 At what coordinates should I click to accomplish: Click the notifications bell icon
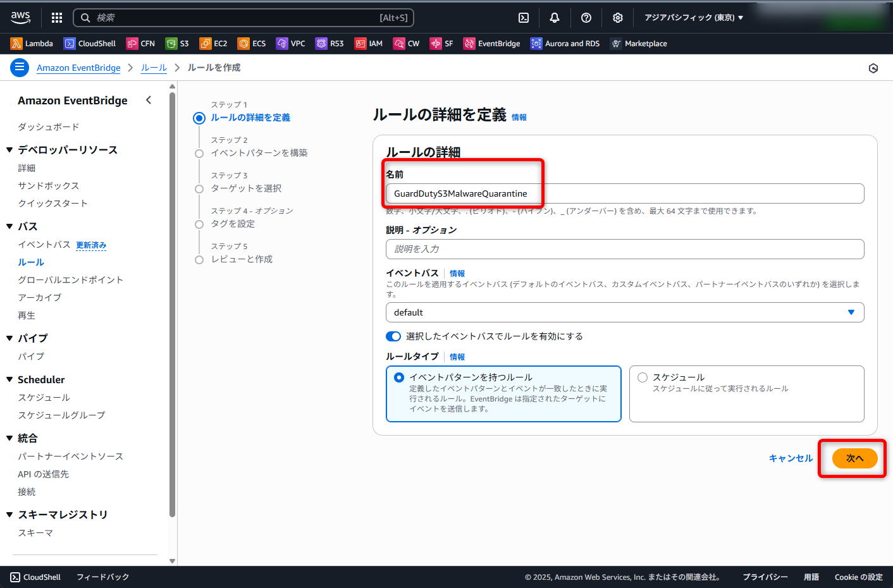(x=555, y=18)
